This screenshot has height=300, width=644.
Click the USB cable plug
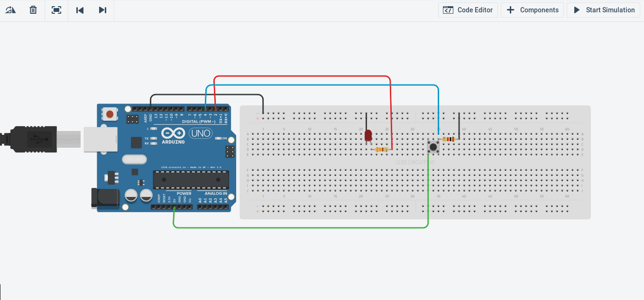(33, 139)
